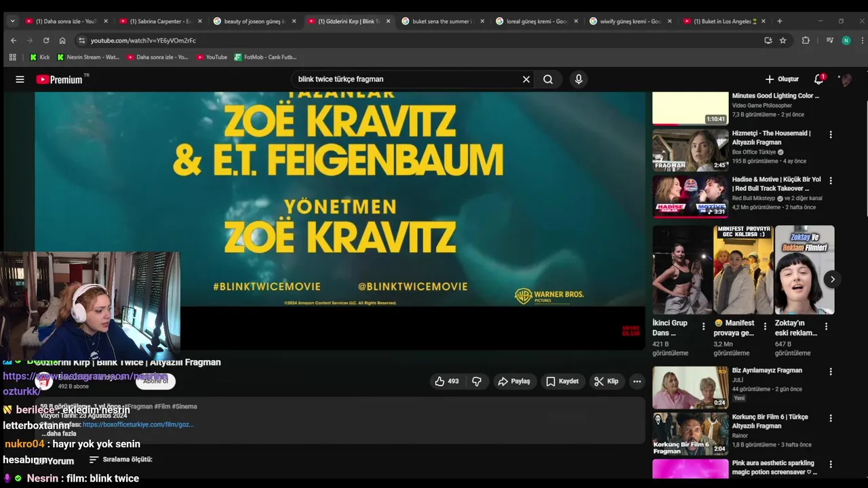Open options for İkinci Grup Dans short
The height and width of the screenshot is (488, 868).
[x=703, y=327]
